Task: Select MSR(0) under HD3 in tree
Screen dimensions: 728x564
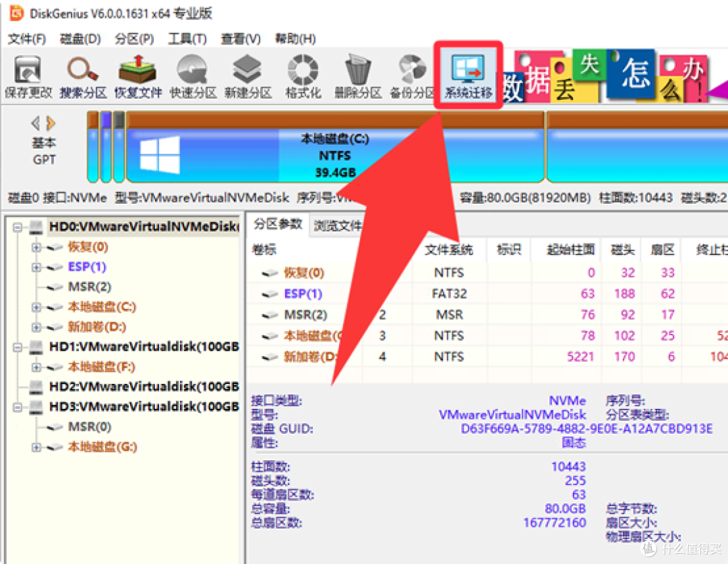Action: [x=90, y=426]
